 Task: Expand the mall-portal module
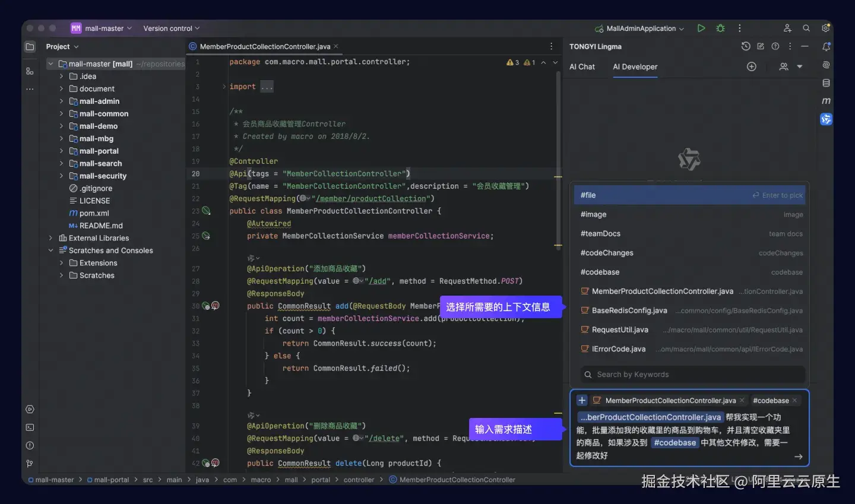tap(61, 151)
